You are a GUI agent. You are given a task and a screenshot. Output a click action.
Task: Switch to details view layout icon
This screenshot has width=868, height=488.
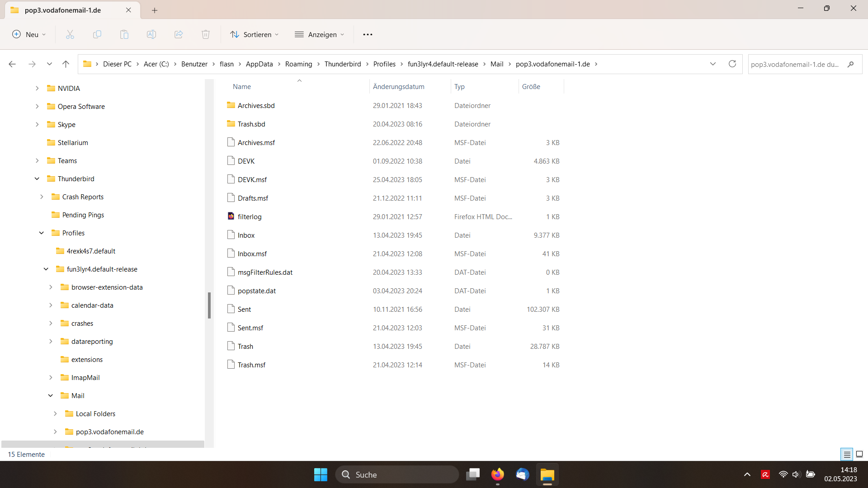click(847, 455)
